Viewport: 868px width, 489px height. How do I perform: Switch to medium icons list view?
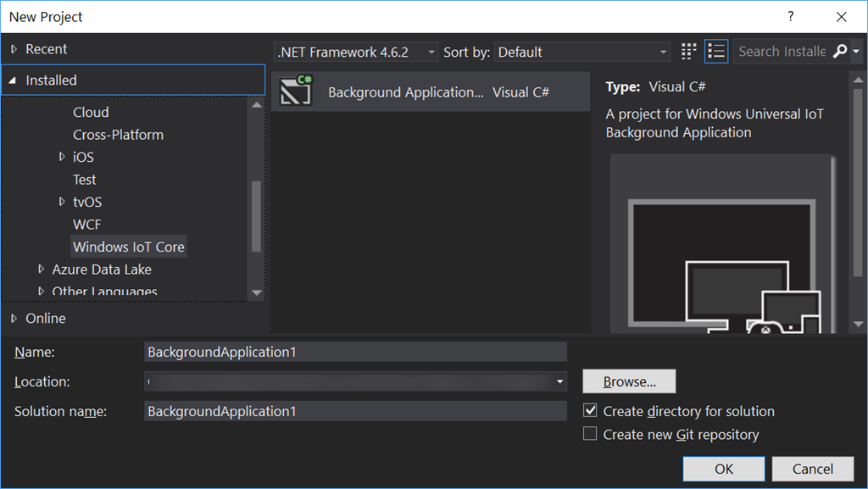point(715,52)
